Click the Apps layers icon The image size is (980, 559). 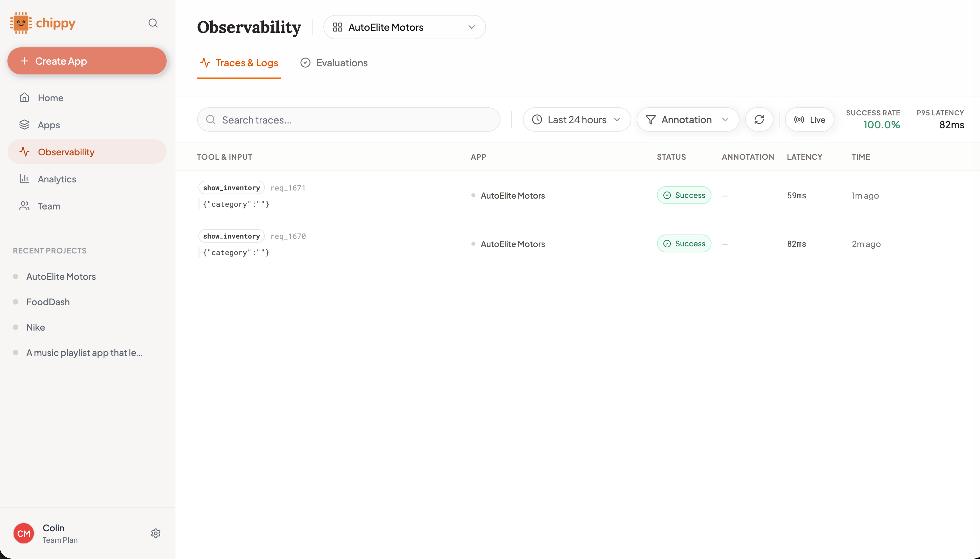pyautogui.click(x=24, y=125)
